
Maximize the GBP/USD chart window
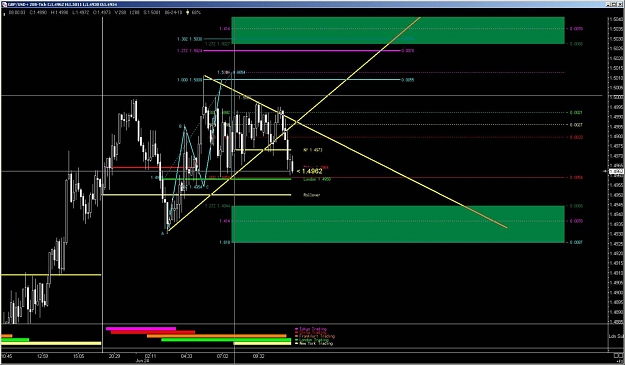click(x=614, y=4)
